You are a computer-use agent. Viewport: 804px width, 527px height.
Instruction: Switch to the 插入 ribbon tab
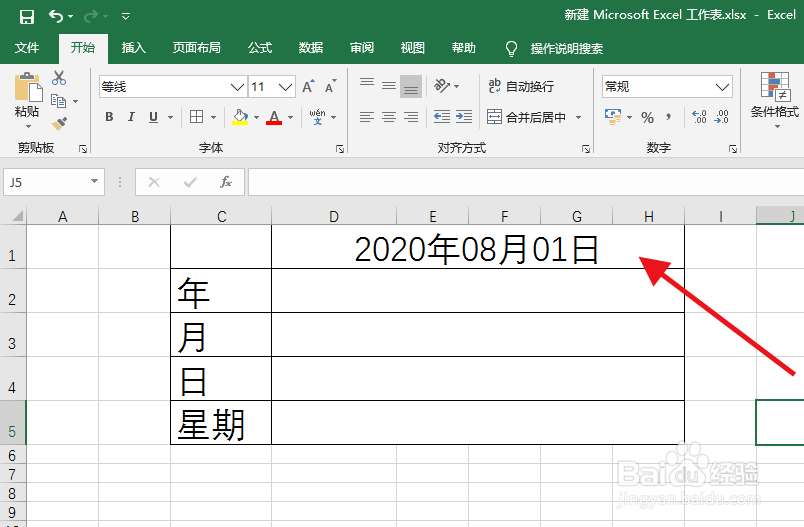134,48
